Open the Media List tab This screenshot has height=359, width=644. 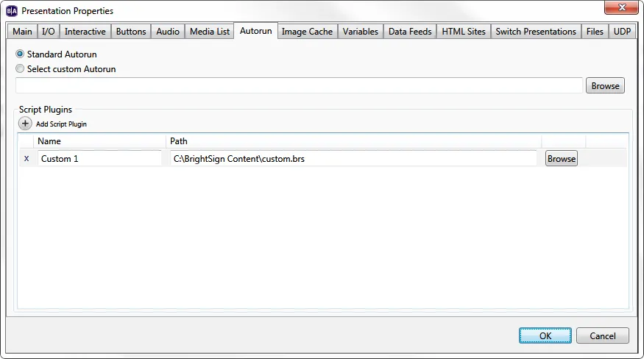coord(210,32)
